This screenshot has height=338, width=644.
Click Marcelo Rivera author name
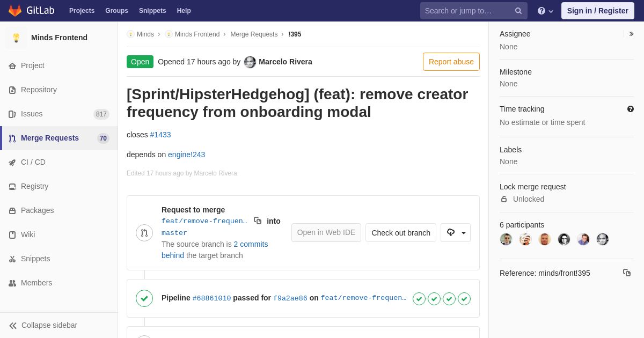[x=286, y=62]
